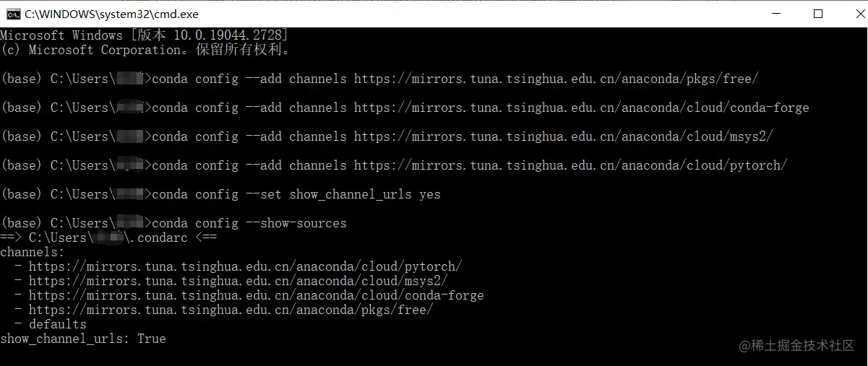Click the show_channel_urls yes command
Screen dimensions: 868x366
220,194
